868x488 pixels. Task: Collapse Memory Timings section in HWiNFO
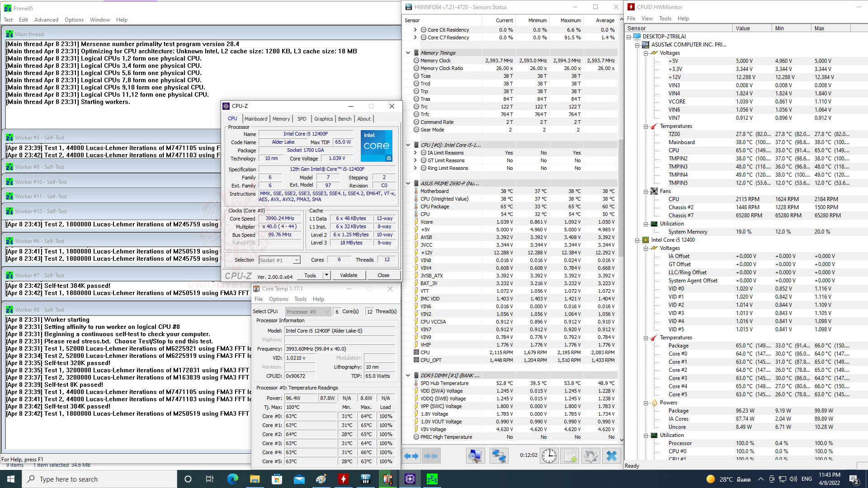[408, 53]
